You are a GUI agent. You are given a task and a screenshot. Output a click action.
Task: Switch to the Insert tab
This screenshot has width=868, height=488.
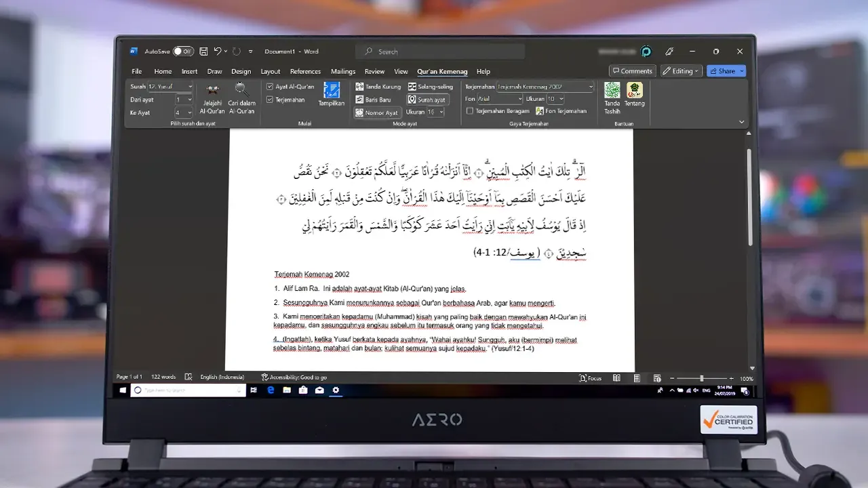click(x=190, y=71)
